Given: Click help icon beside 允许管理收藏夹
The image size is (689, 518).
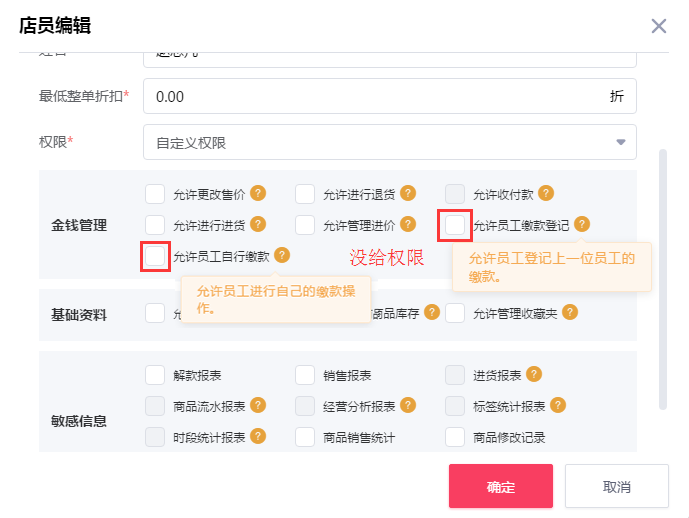Looking at the screenshot, I should pyautogui.click(x=569, y=312).
